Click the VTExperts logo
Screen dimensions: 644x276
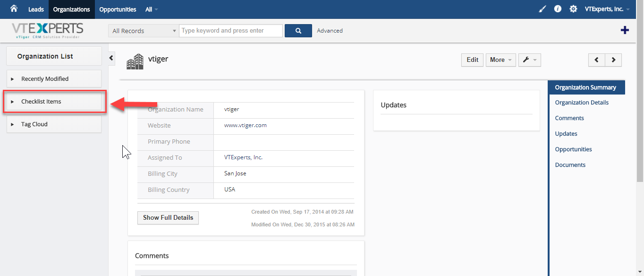click(48, 31)
